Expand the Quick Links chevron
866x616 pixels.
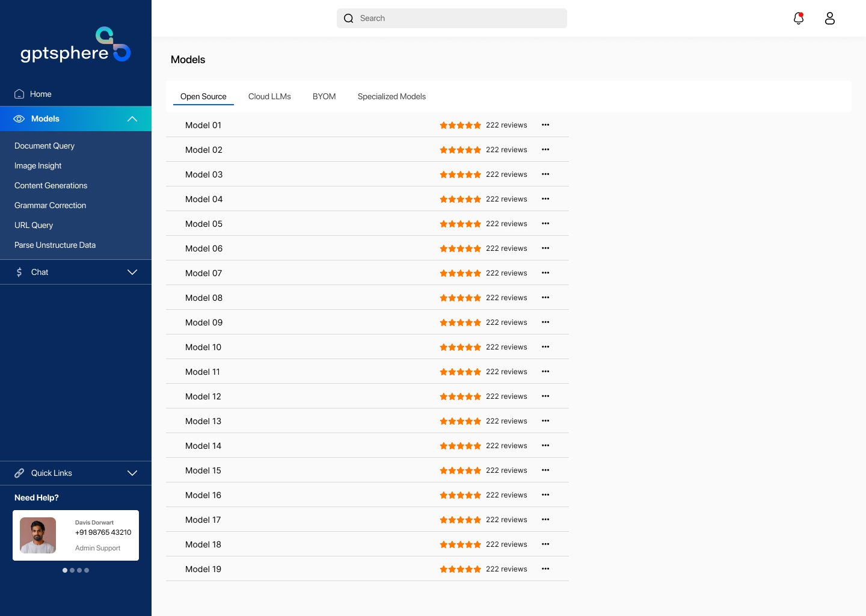tap(132, 473)
